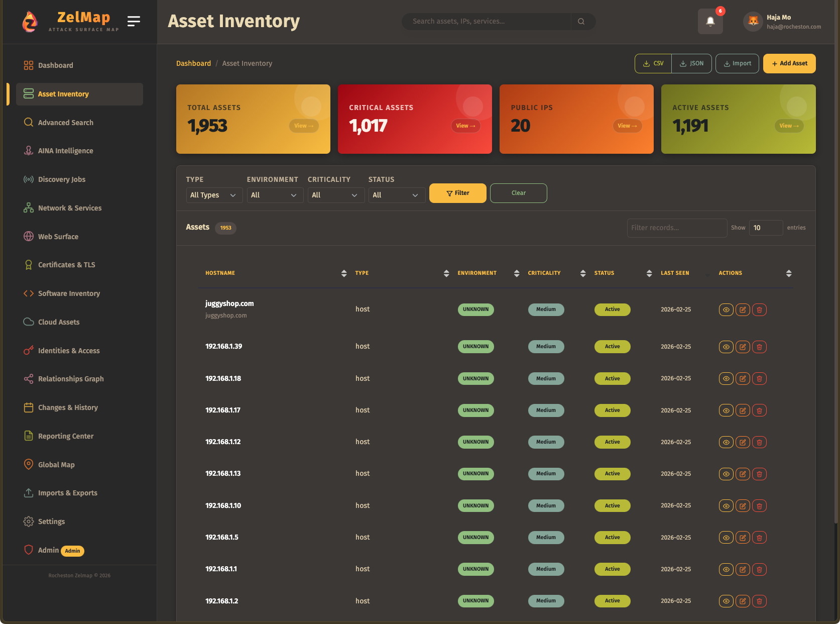Edit the 192.168.1.39 asset with pencil icon
The width and height of the screenshot is (840, 624).
tap(743, 347)
